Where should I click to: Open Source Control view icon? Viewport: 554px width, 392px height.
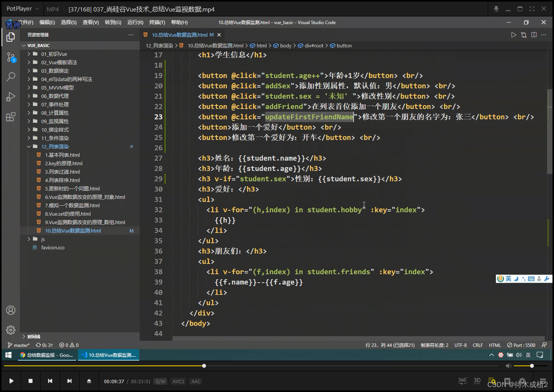tap(11, 58)
